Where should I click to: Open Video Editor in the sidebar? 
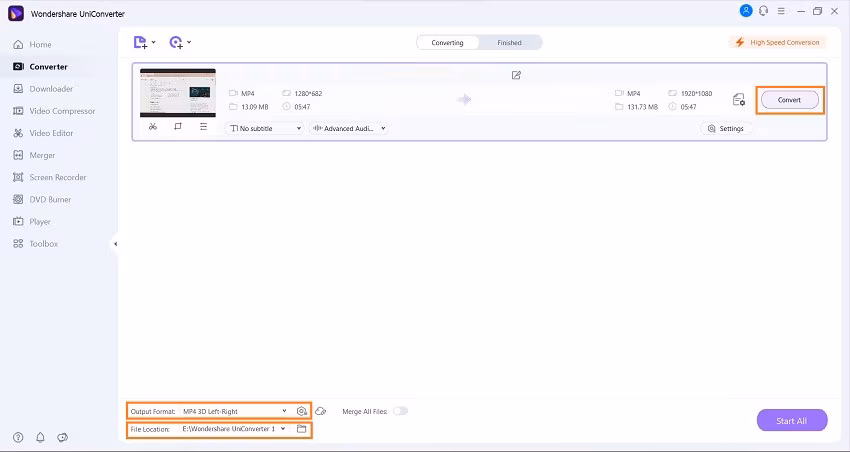tap(43, 133)
